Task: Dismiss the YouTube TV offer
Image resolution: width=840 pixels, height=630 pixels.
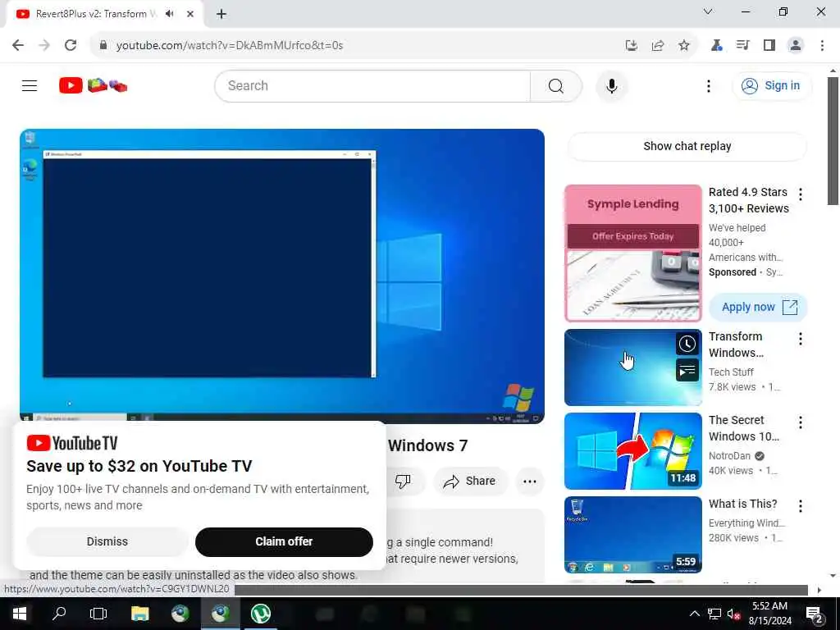Action: (x=107, y=541)
